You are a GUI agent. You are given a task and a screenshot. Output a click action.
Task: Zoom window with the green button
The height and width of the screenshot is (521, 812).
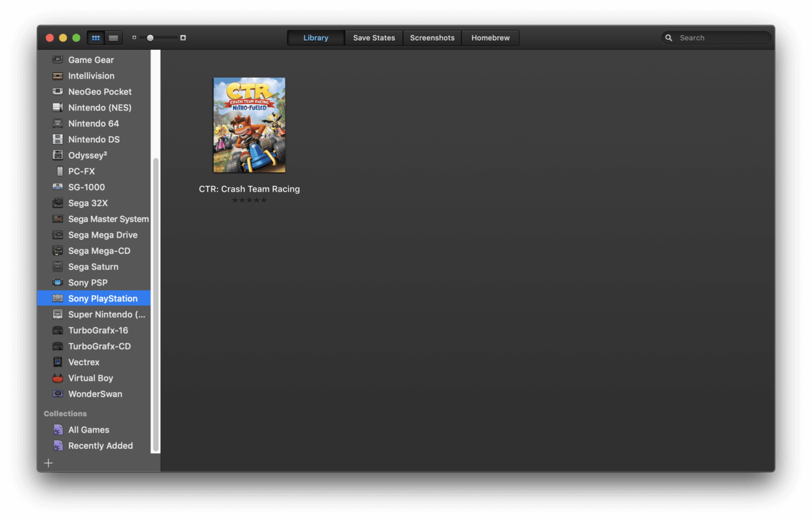[x=76, y=38]
